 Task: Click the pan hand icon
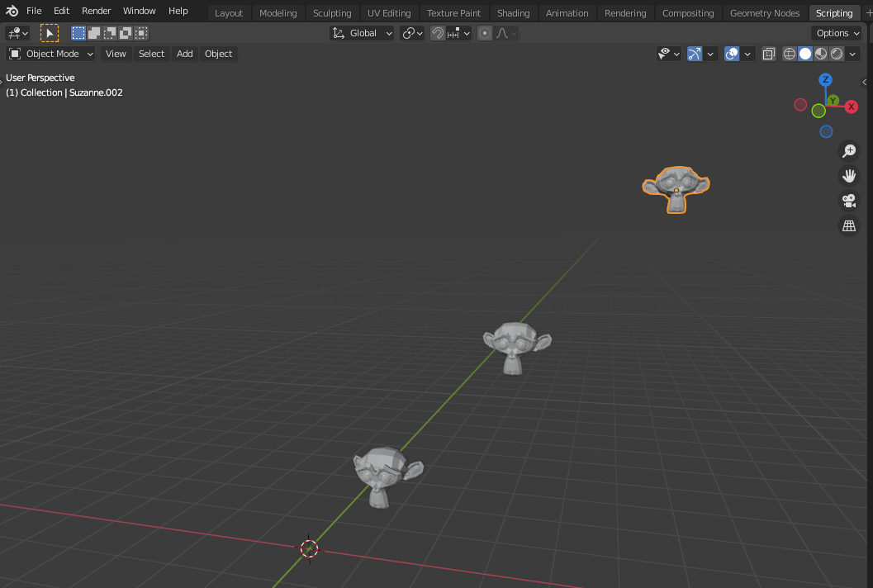(849, 176)
